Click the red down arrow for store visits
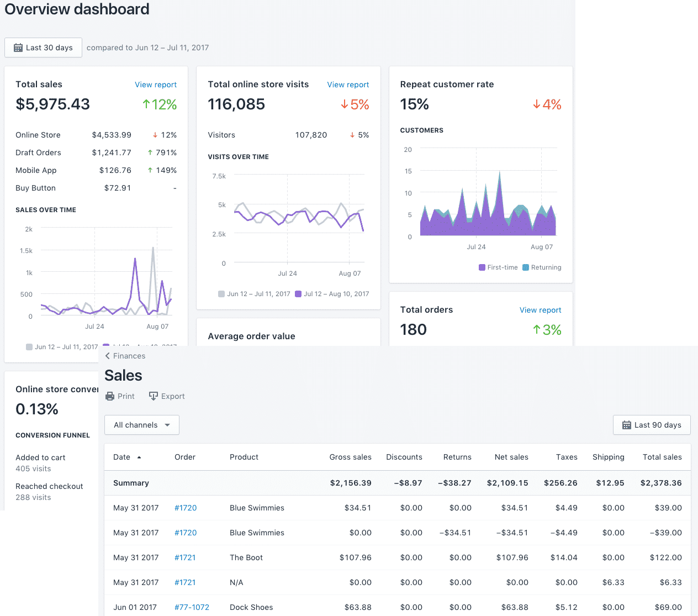This screenshot has width=698, height=616. (344, 104)
